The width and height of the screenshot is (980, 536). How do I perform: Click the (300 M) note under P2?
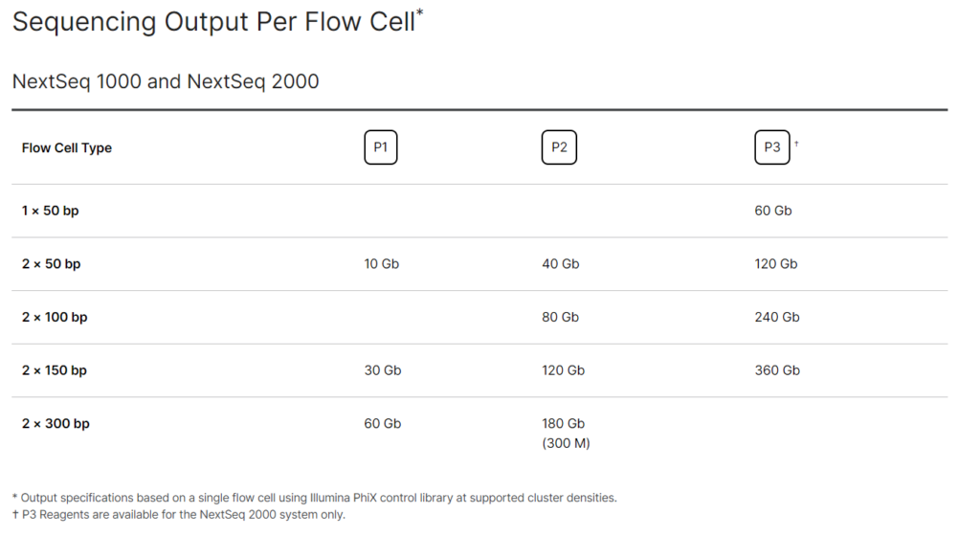point(566,443)
